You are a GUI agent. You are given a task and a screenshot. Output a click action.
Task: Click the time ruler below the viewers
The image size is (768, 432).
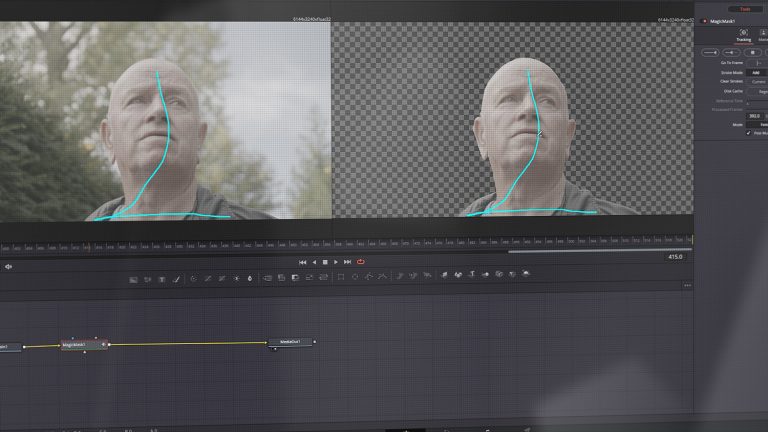click(x=346, y=242)
